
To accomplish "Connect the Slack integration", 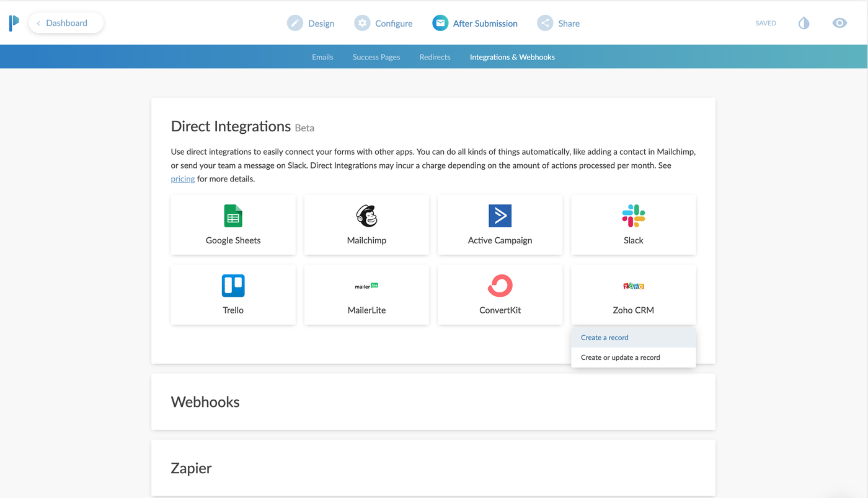I will coord(633,224).
